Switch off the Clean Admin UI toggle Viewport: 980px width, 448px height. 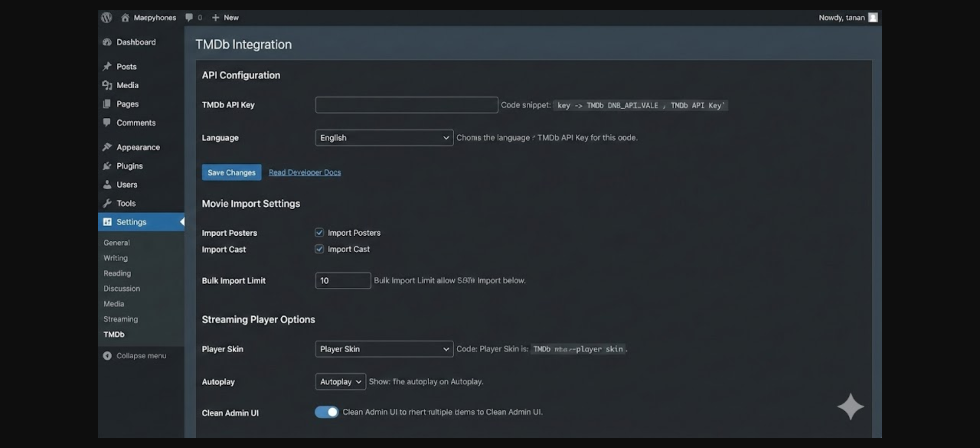[327, 412]
